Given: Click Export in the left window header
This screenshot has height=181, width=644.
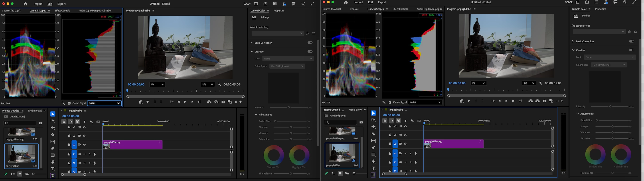Looking at the screenshot, I should [x=61, y=4].
